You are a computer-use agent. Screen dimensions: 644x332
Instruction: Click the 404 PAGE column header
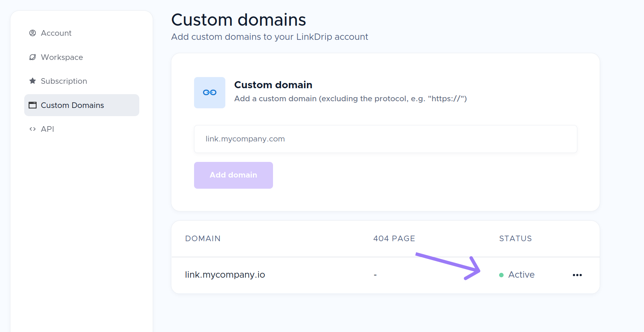pos(394,239)
